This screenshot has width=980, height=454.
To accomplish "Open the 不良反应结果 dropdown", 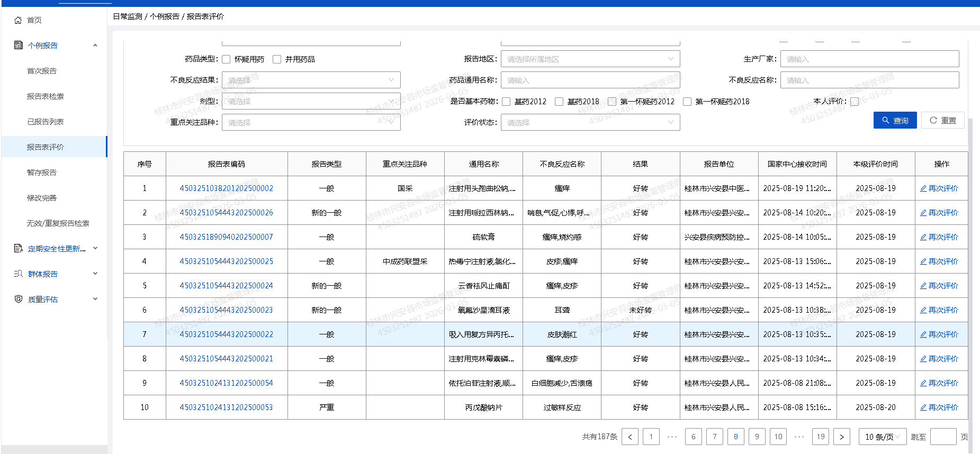I will point(311,80).
